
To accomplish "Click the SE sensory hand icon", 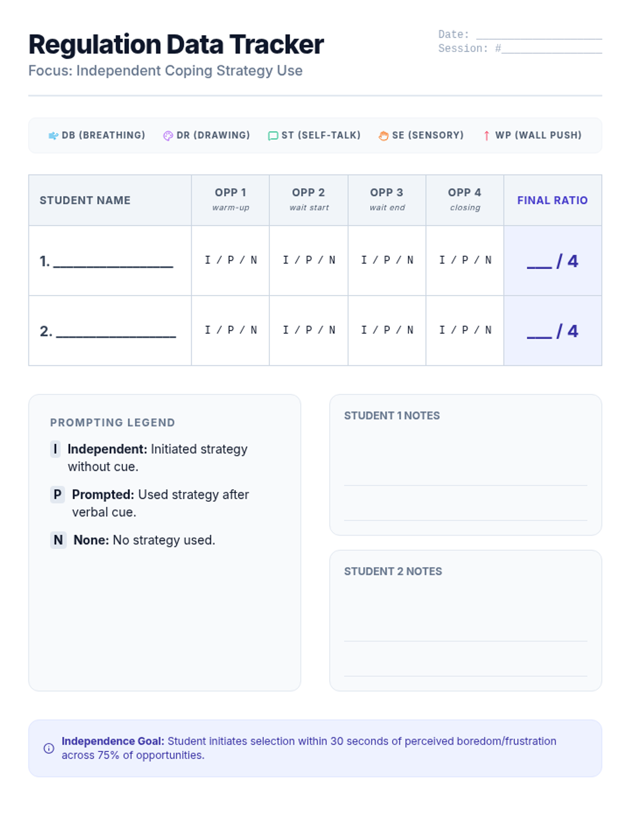I will [383, 136].
